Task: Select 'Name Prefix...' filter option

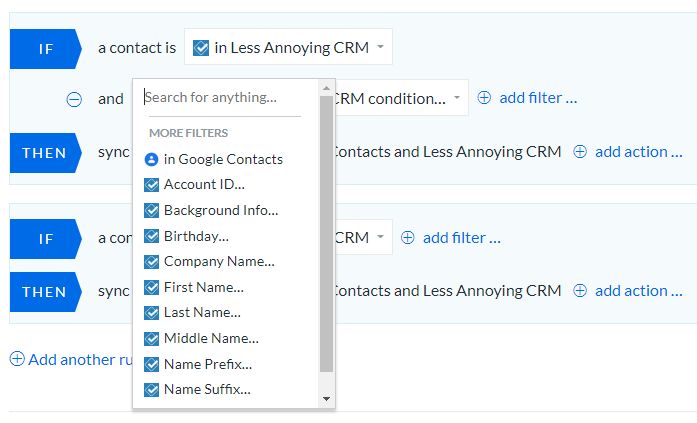Action: (208, 364)
